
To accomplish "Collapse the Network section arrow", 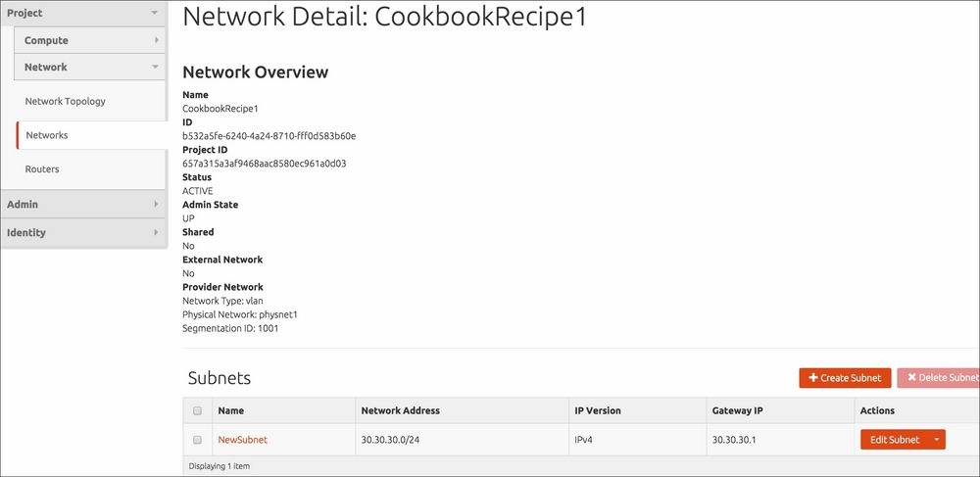I will (155, 67).
